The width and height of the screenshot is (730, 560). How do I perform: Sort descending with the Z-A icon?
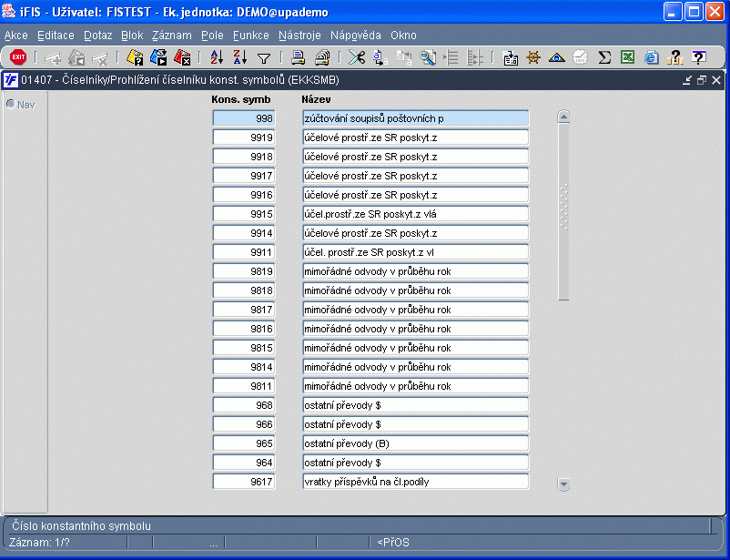240,57
